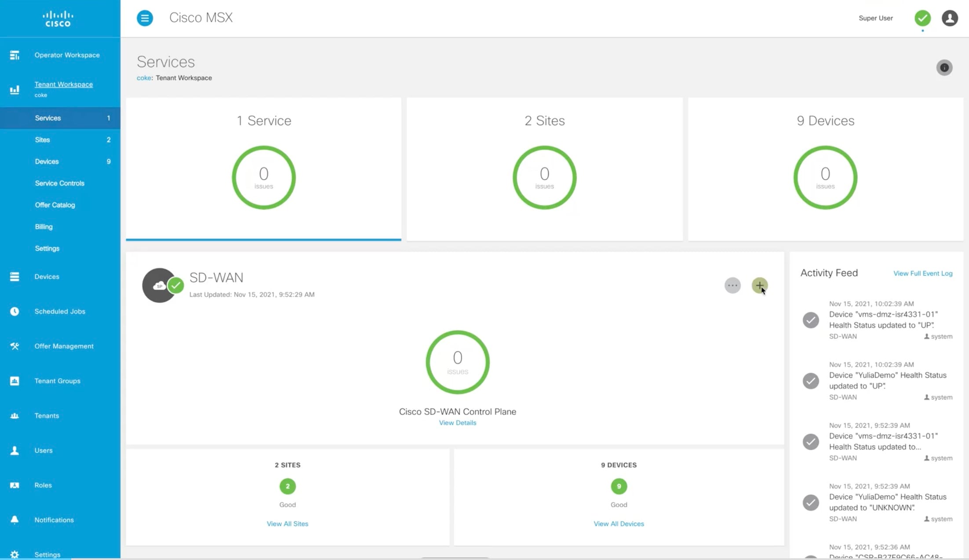This screenshot has height=560, width=969.
Task: Click the checkmark beside the YuliaDemo "UP" event
Action: [x=811, y=381]
